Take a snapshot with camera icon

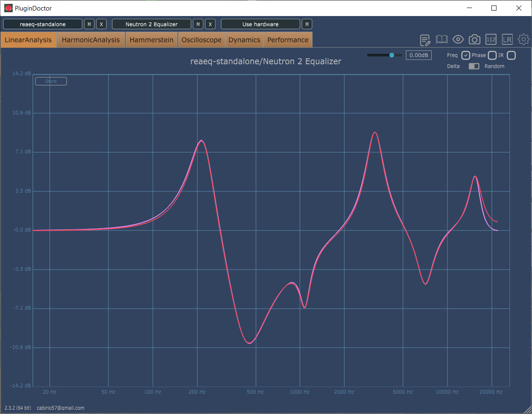pyautogui.click(x=474, y=40)
